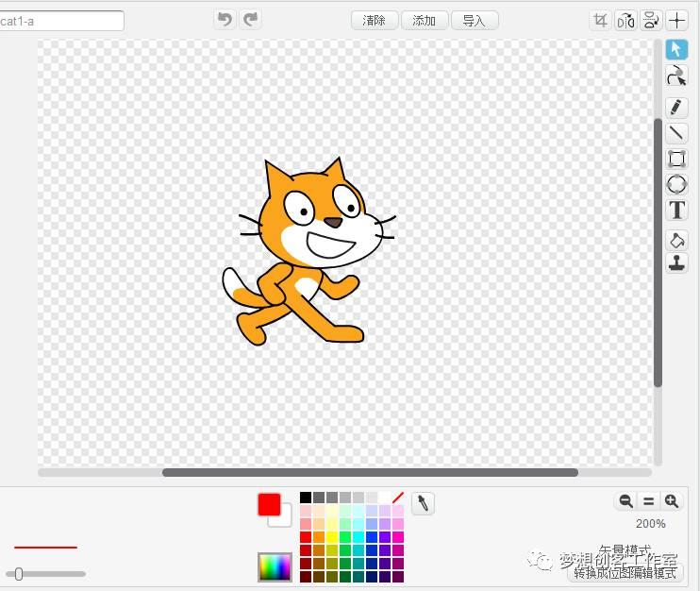Convert to bitmap editing mode
Image resolution: width=700 pixels, height=591 pixels.
click(625, 572)
